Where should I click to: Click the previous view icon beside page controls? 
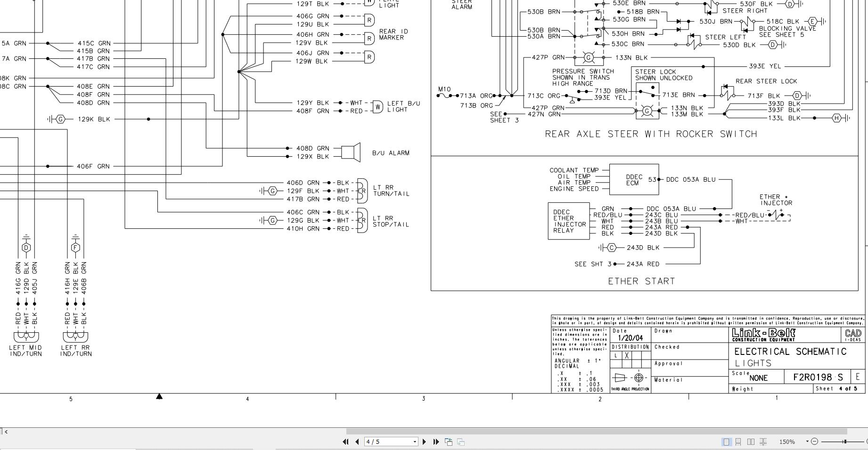pyautogui.click(x=449, y=442)
